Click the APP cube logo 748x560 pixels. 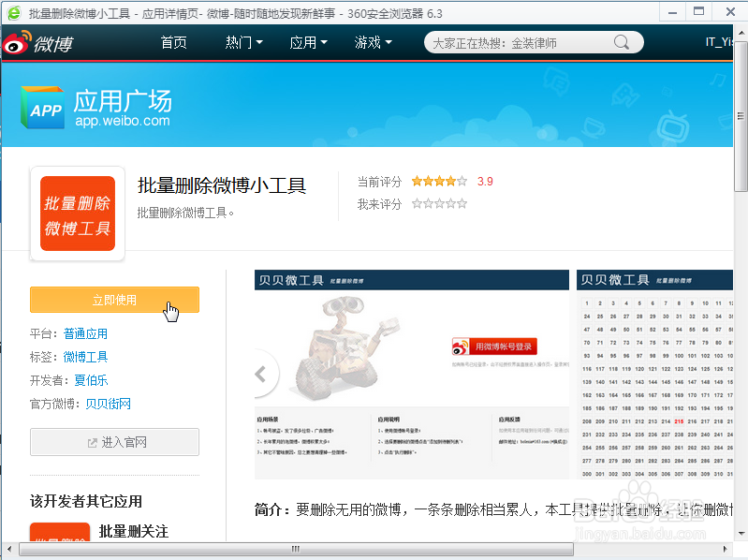click(x=42, y=108)
